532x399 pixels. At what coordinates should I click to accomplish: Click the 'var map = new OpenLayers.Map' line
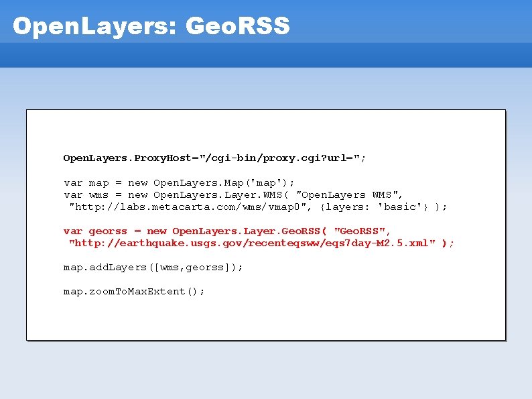[x=179, y=183]
